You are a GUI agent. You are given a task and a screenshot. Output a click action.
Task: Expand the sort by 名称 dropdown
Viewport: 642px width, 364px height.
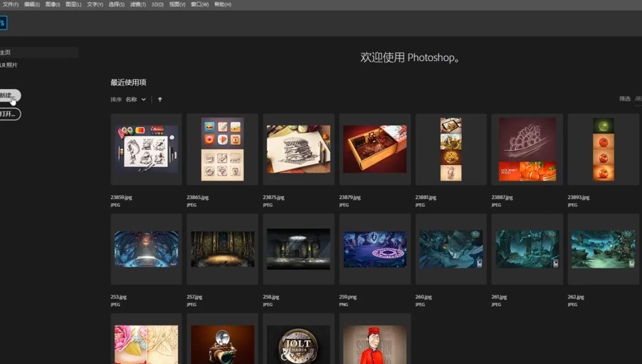[135, 100]
